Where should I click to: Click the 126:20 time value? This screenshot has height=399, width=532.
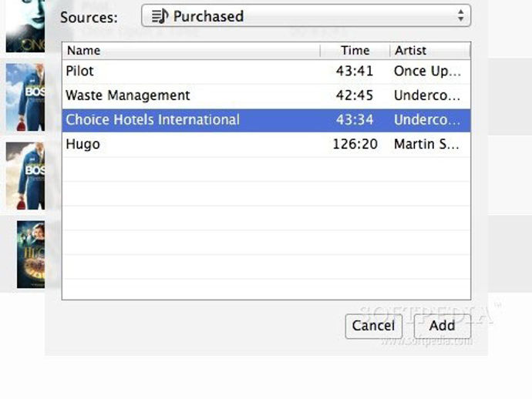[355, 144]
